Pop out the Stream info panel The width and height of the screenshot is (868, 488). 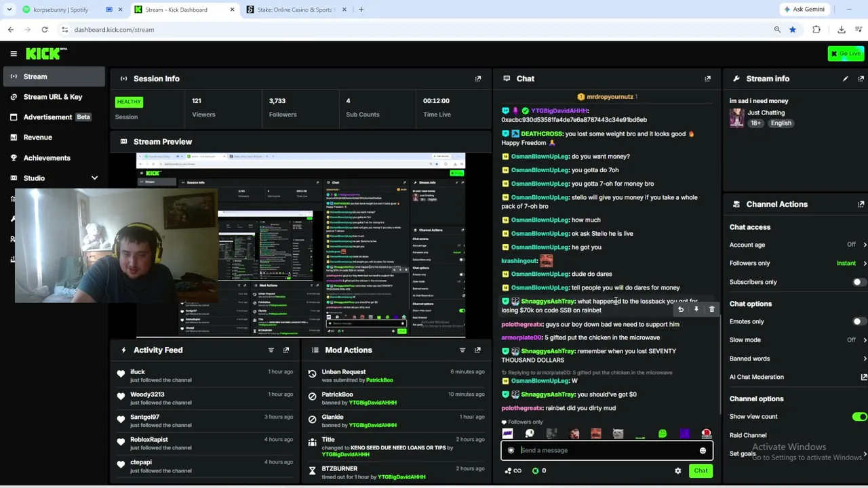pyautogui.click(x=861, y=79)
